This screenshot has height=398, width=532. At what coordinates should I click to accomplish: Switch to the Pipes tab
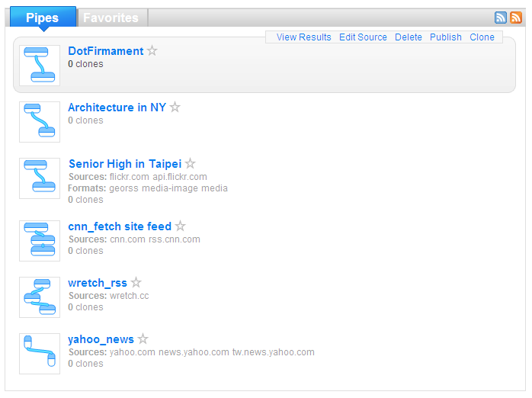pos(43,17)
